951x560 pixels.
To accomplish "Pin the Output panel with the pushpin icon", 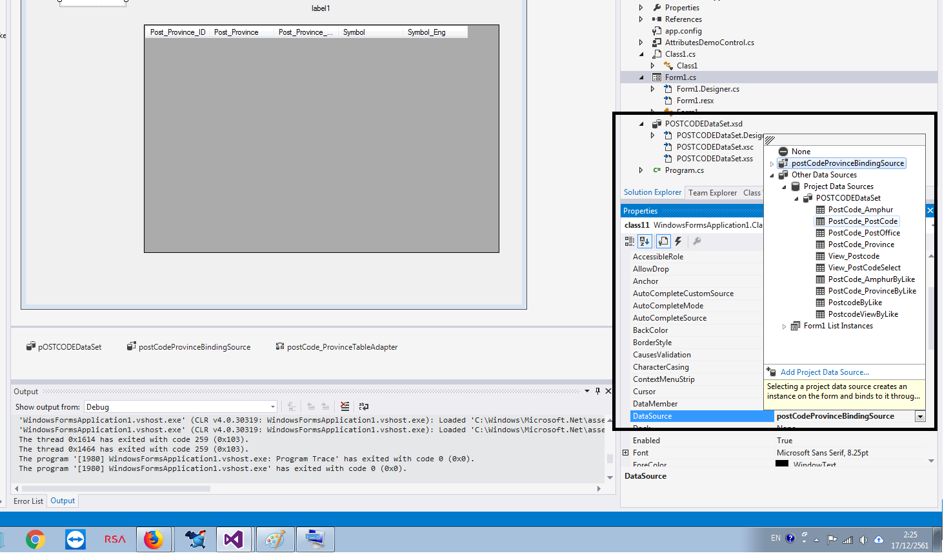I will [597, 391].
